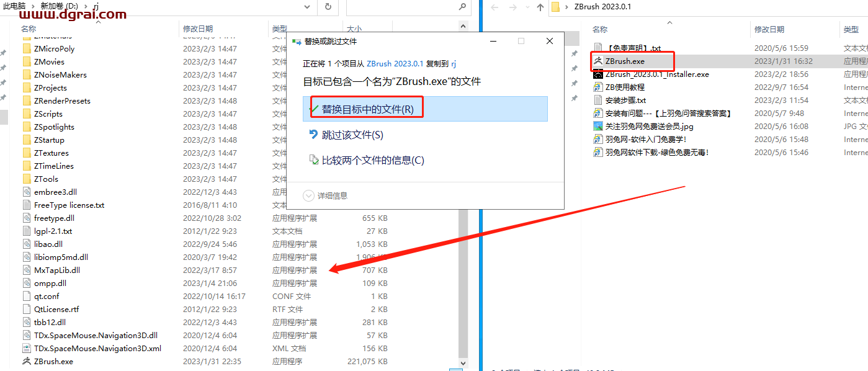
Task: Click the 关注羽兔网免费送会员.jpg image file icon
Action: point(598,126)
